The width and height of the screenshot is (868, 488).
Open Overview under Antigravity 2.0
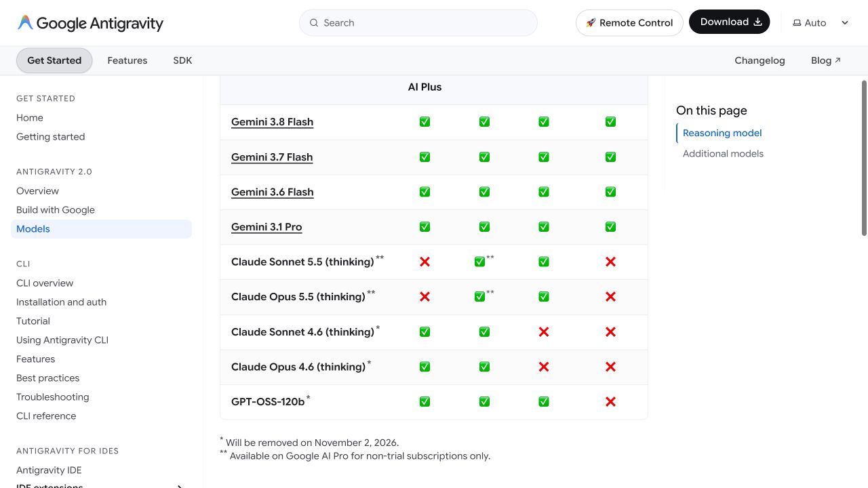coord(38,191)
